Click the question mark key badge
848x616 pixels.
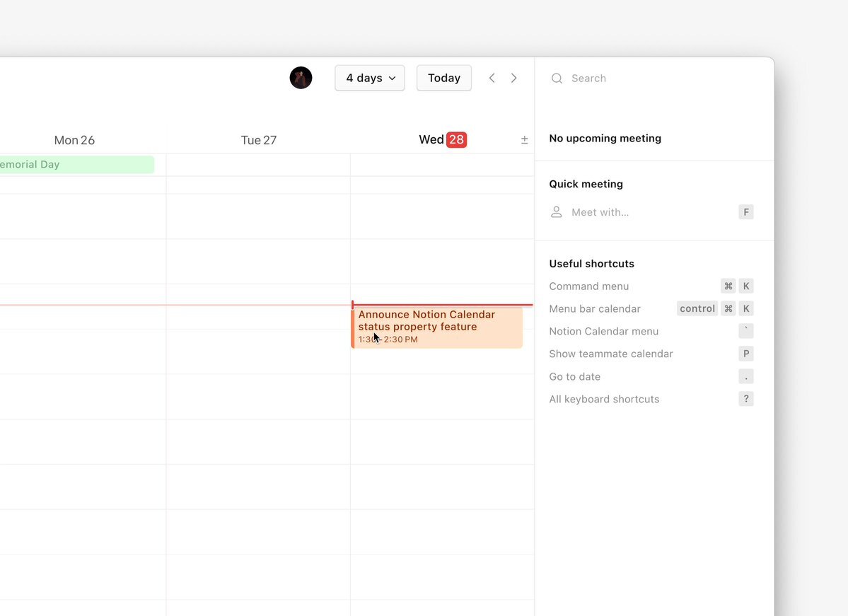[x=745, y=399]
